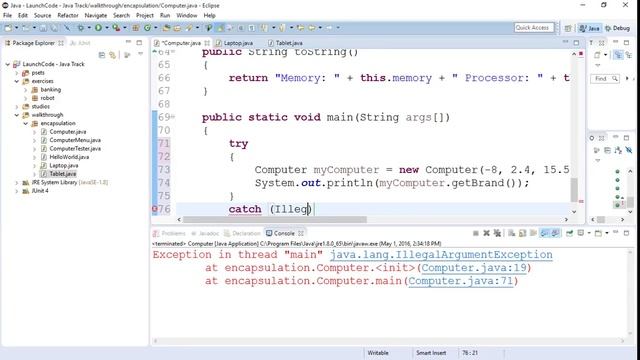Image resolution: width=640 pixels, height=360 pixels.
Task: Click the Computer.java:71 stack trace link
Action: (460, 281)
